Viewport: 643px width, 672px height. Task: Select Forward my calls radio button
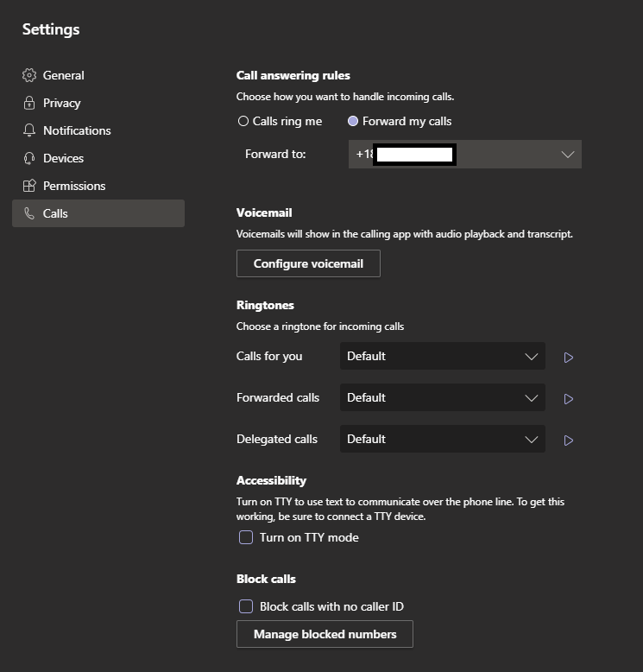click(x=353, y=122)
